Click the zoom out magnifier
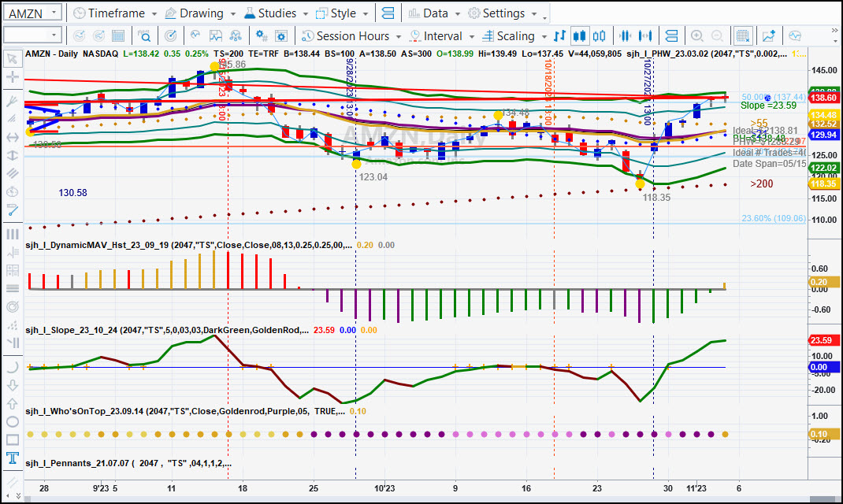The height and width of the screenshot is (504, 843). point(717,36)
